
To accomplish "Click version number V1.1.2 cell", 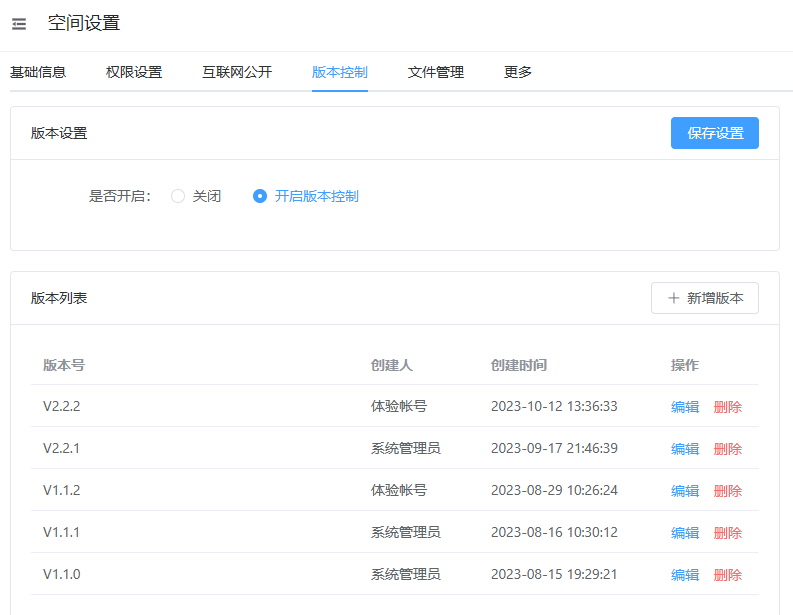I will pos(62,490).
